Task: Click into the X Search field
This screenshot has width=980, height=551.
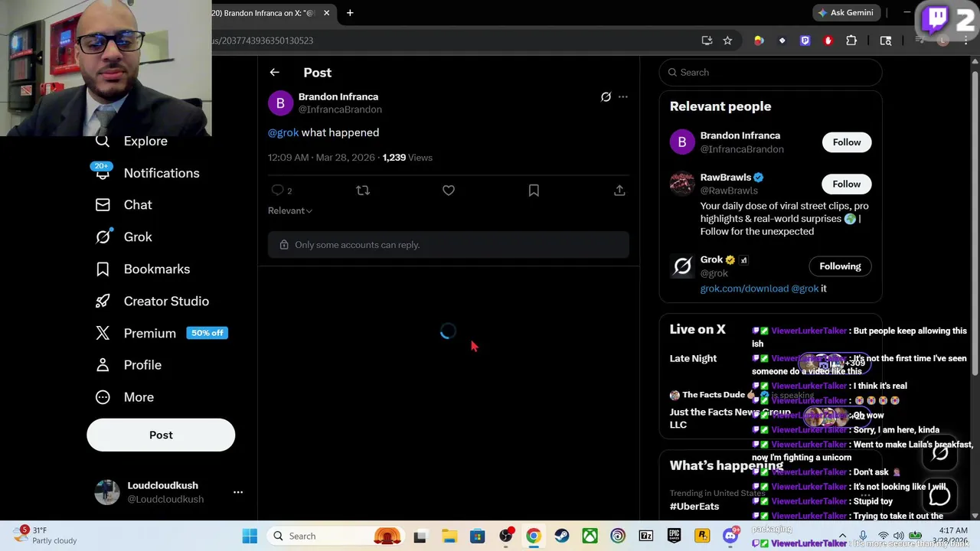Action: (x=770, y=72)
